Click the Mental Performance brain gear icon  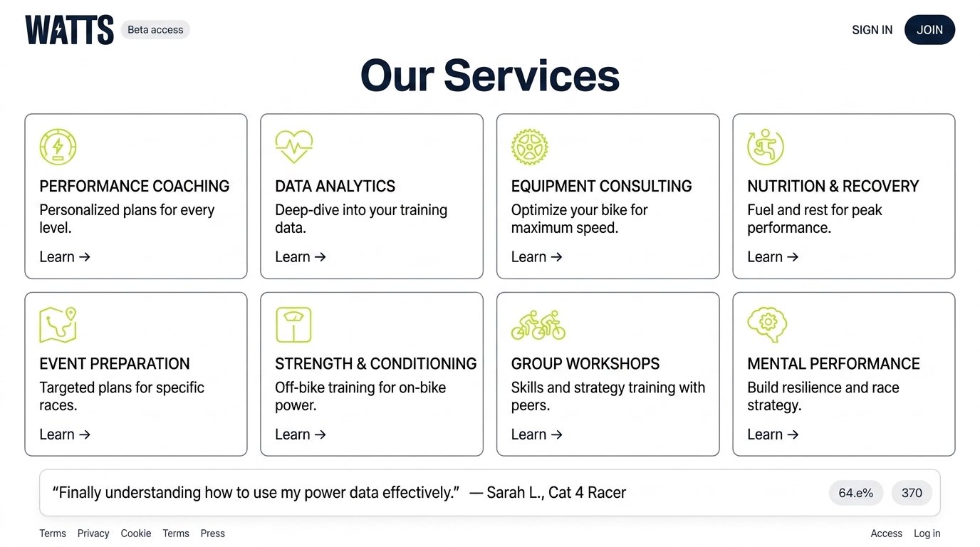click(766, 325)
